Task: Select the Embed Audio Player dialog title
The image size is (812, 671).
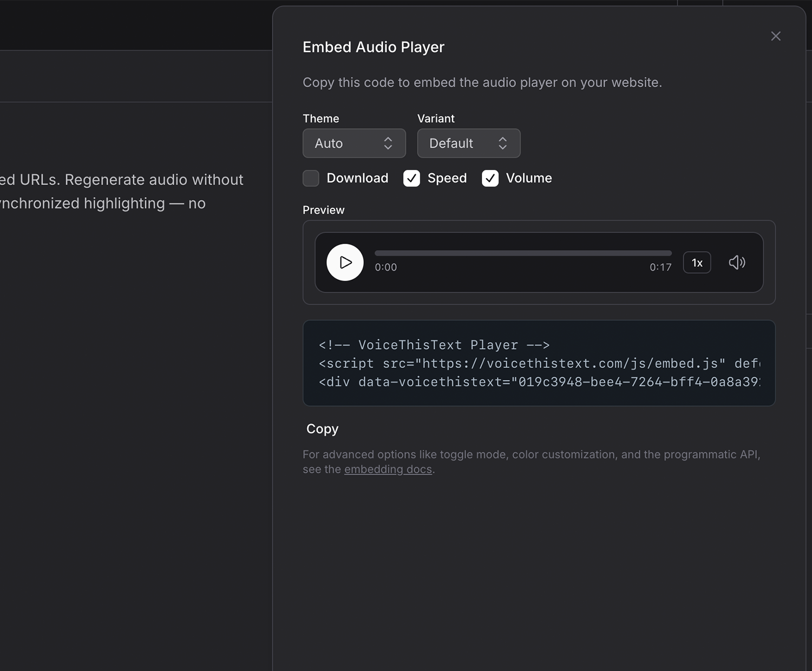Action: pos(373,47)
